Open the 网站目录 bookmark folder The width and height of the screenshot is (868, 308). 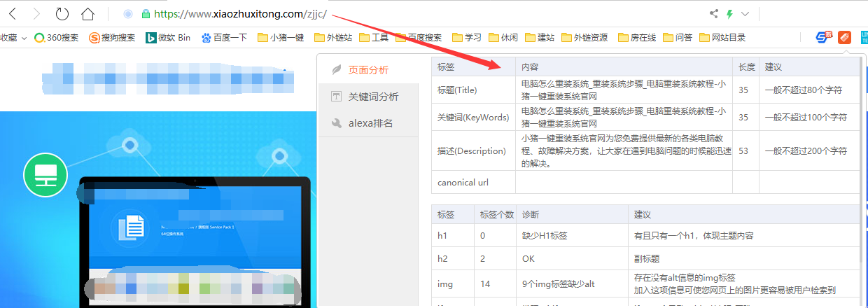722,38
